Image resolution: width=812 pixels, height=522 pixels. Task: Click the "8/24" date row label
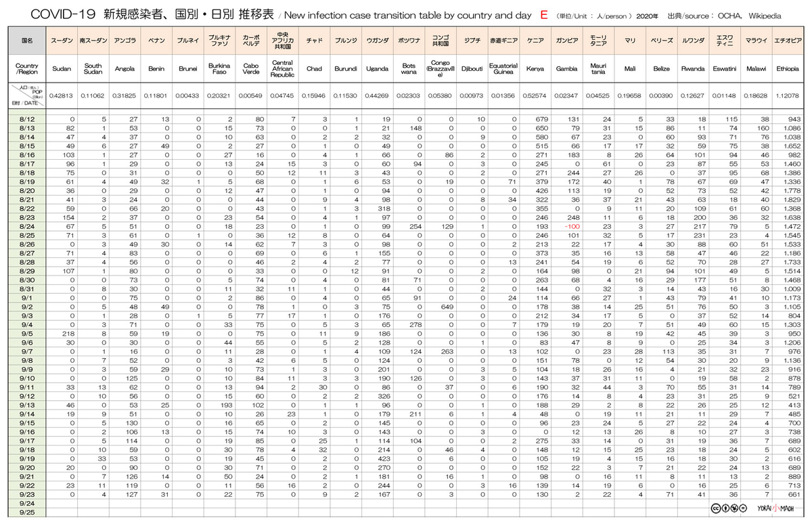pyautogui.click(x=27, y=226)
